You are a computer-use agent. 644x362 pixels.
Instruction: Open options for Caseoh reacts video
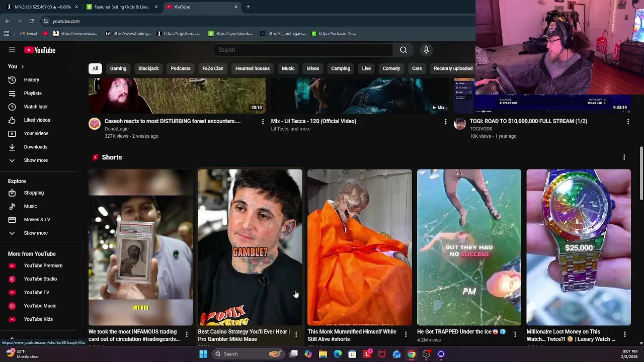[263, 122]
